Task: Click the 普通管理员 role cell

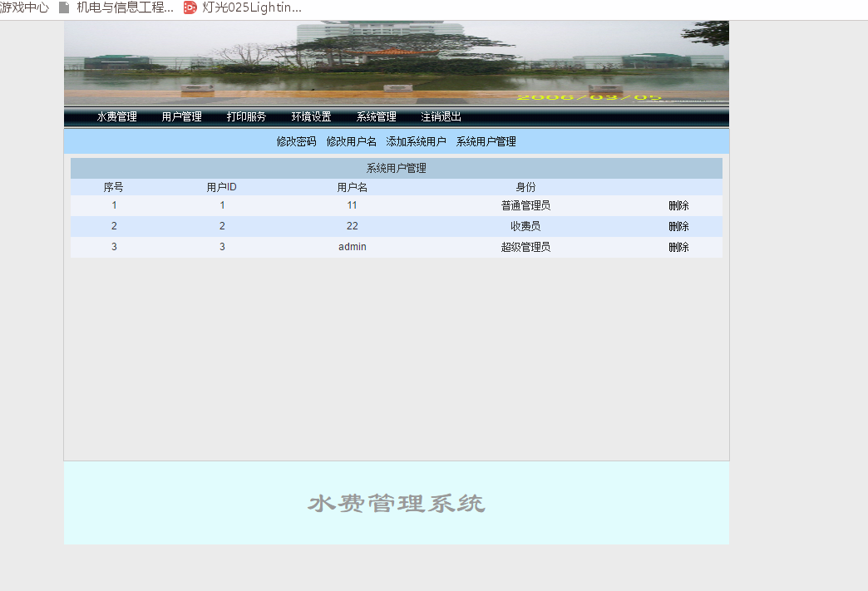Action: click(x=526, y=206)
